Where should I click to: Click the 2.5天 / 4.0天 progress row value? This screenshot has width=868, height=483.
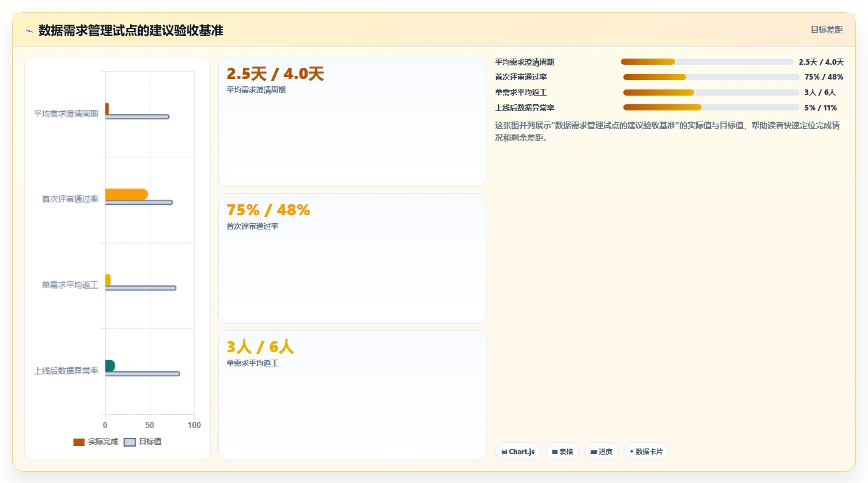coord(821,62)
